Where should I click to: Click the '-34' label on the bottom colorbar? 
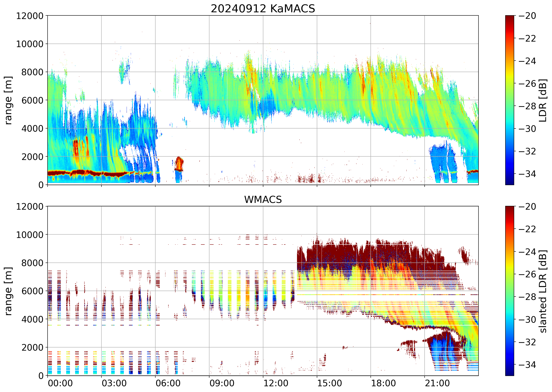[x=527, y=364]
